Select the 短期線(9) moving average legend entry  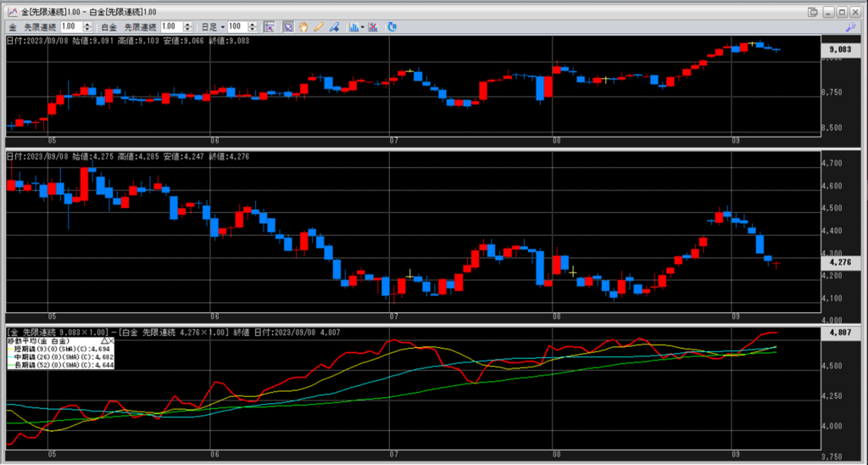pos(59,348)
